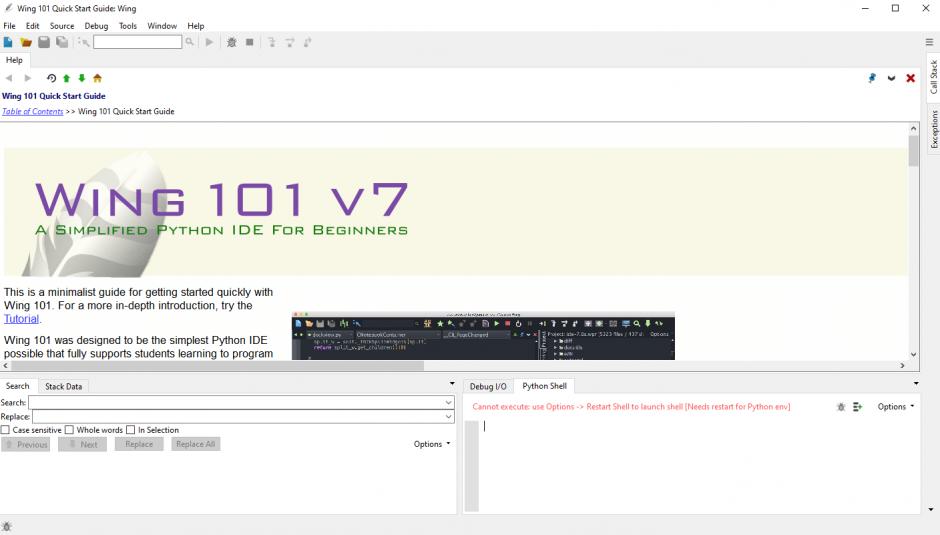Click the help page vertical scrollbar thumb

click(914, 151)
